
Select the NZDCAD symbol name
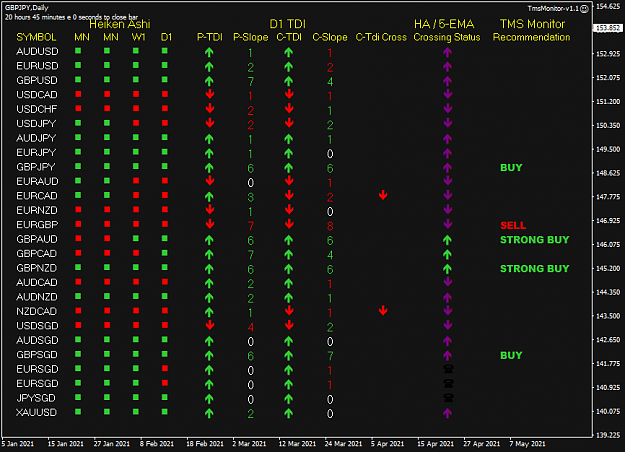pos(36,311)
